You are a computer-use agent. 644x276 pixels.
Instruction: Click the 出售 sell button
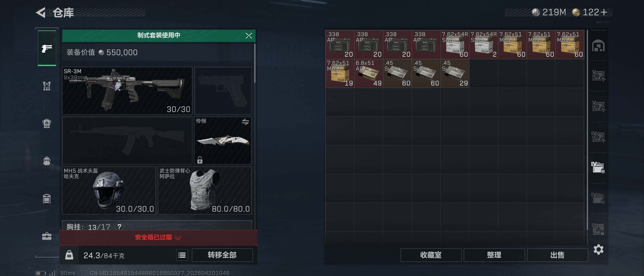557,255
